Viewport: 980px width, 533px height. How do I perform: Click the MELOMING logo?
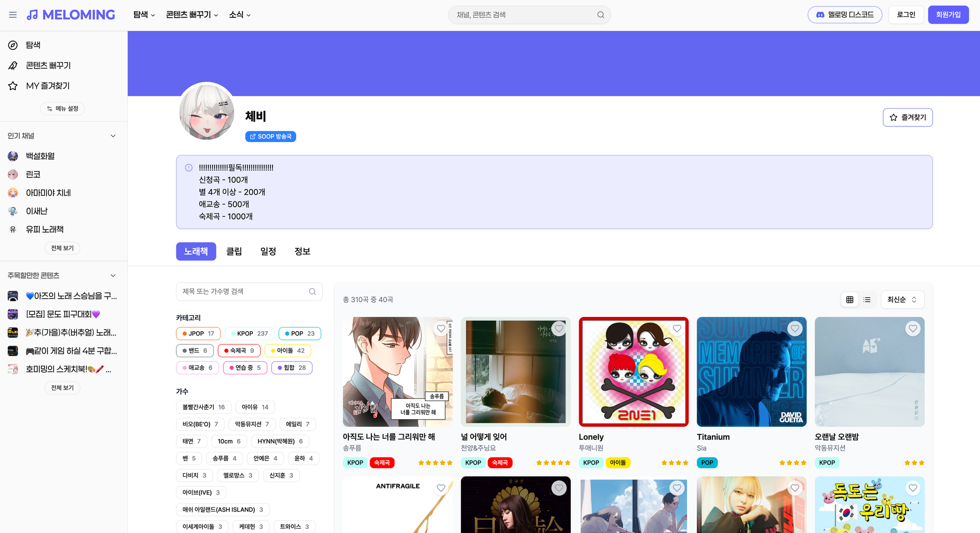click(71, 15)
